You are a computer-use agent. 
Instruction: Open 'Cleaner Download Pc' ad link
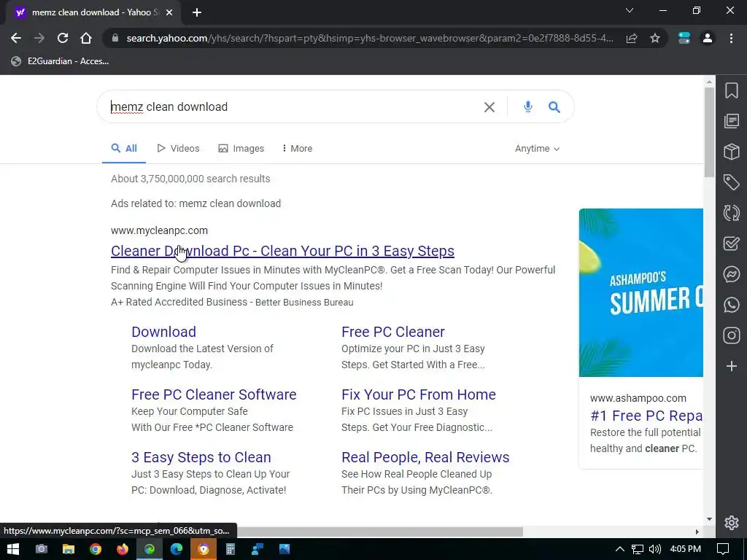tap(282, 251)
